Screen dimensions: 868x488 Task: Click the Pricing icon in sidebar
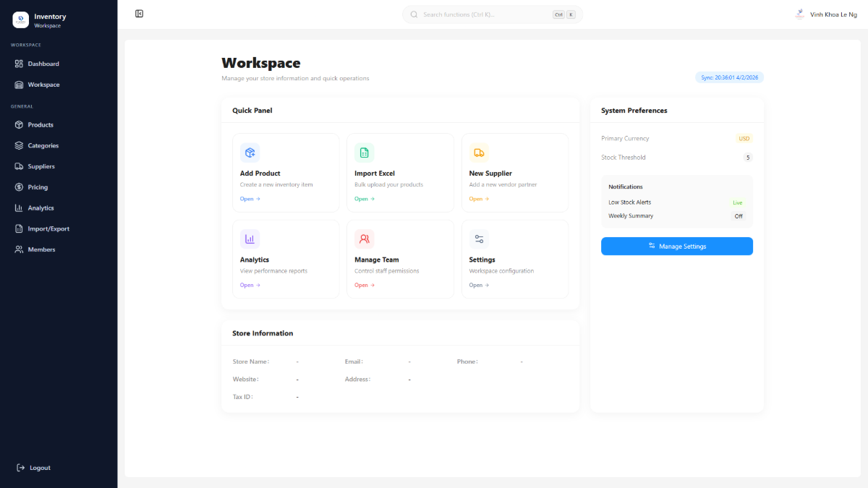(17, 187)
